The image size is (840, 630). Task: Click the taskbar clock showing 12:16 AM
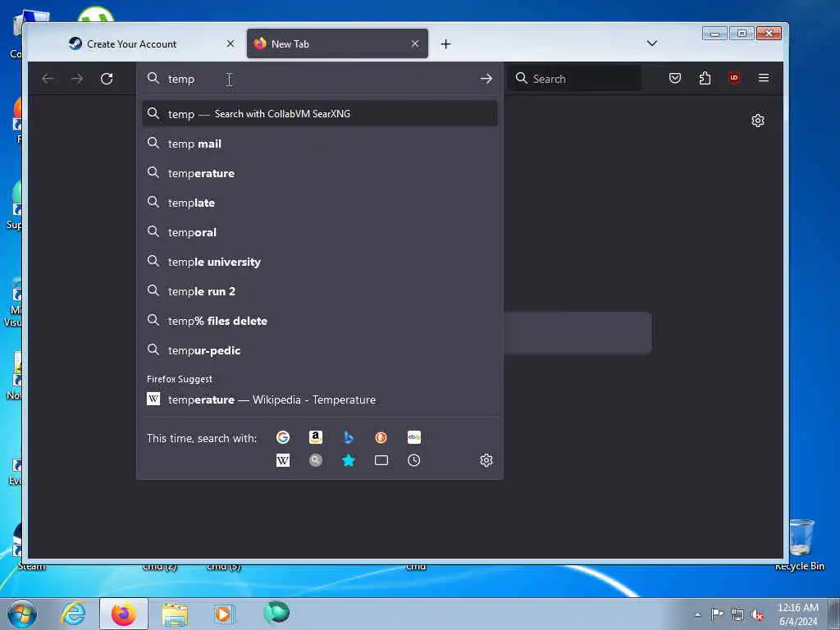[798, 614]
